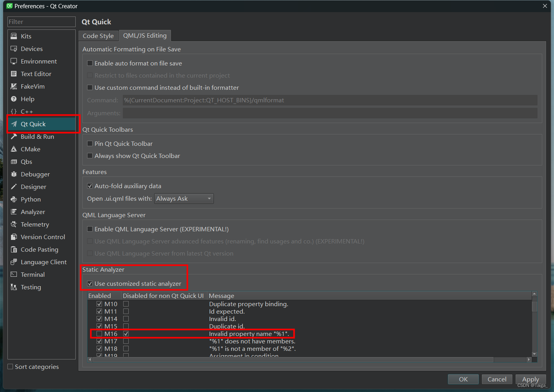The height and width of the screenshot is (392, 554).
Task: Uncheck Auto-fold auxiliary data
Action: click(x=90, y=186)
